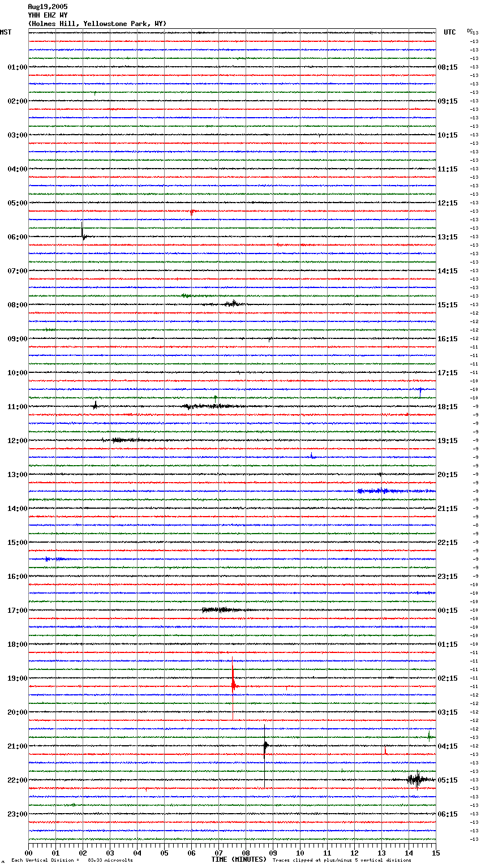Click the 09:00 MST row label

(x=18, y=339)
